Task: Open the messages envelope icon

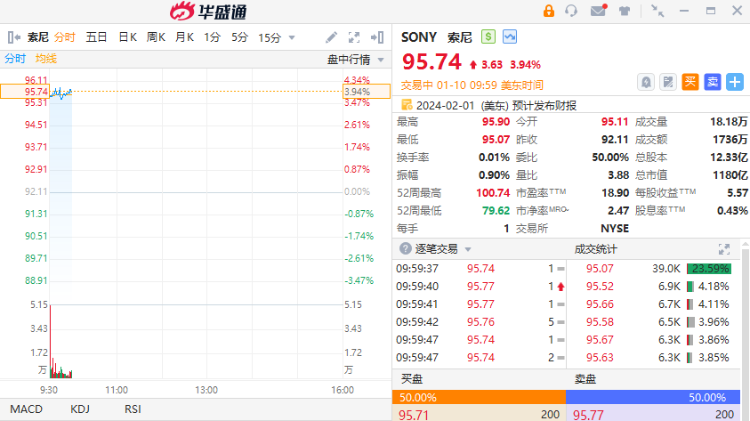Action: point(598,11)
